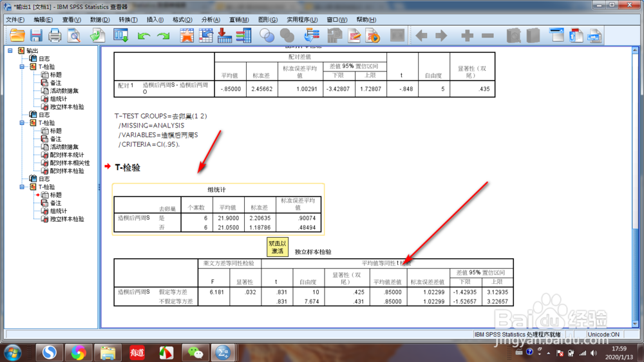This screenshot has width=644, height=362.
Task: Open the 实用程序(U) menu
Action: tap(302, 20)
